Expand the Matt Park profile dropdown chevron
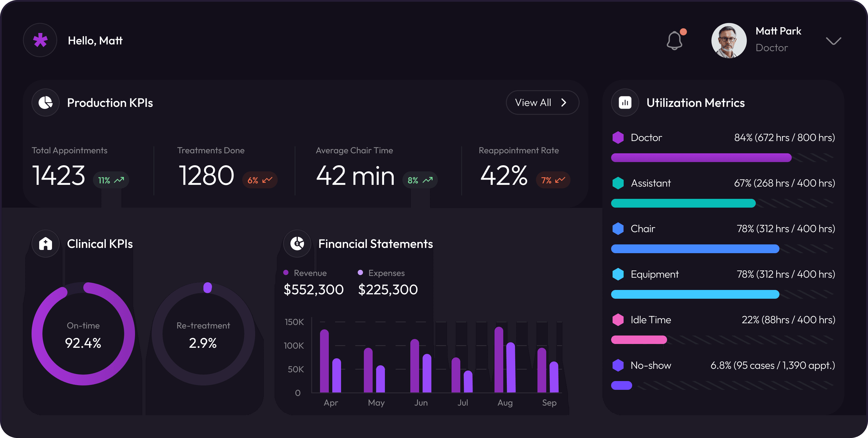Screen dimensions: 868x438 coord(834,41)
